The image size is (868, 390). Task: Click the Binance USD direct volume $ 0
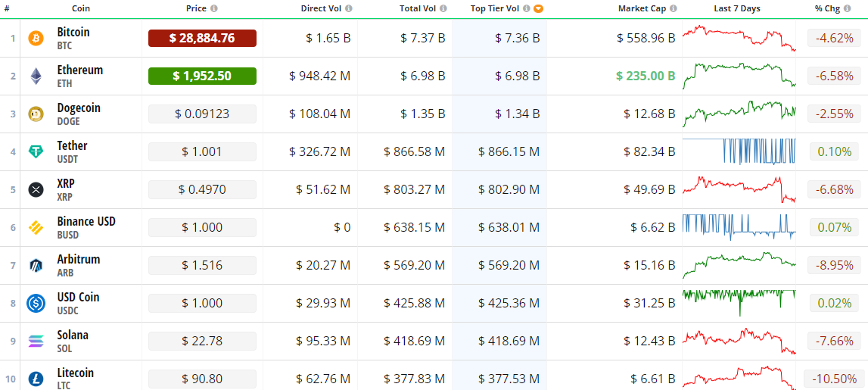(342, 227)
